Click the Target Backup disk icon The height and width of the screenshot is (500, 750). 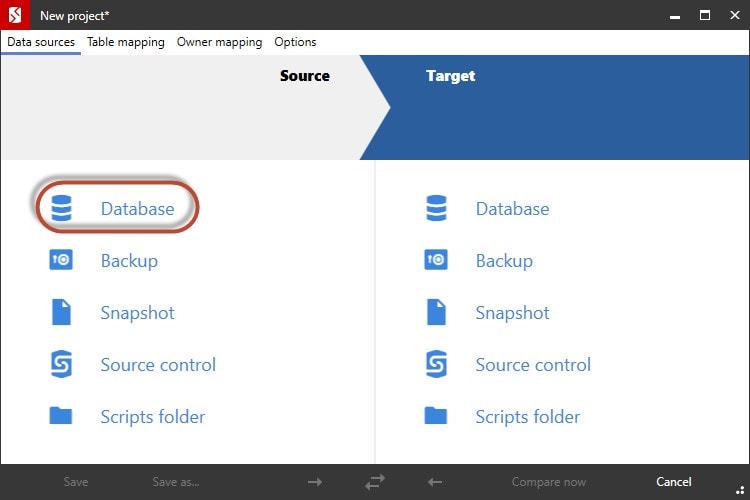436,260
